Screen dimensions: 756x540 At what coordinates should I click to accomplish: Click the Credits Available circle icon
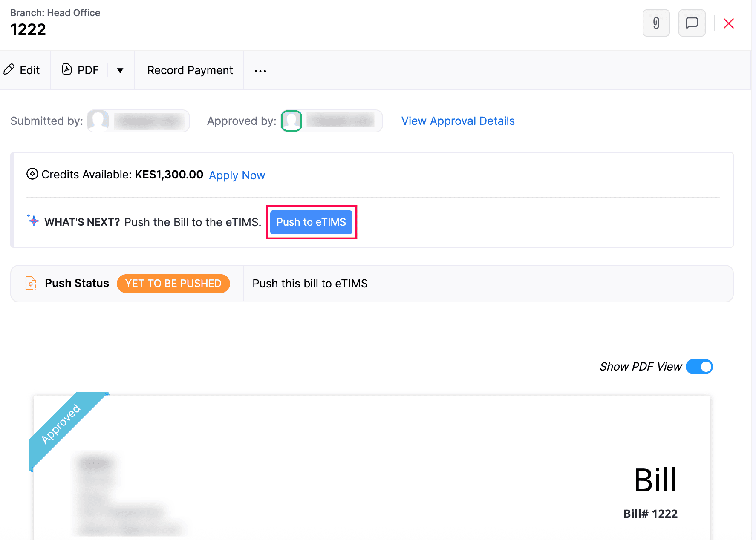(x=32, y=174)
